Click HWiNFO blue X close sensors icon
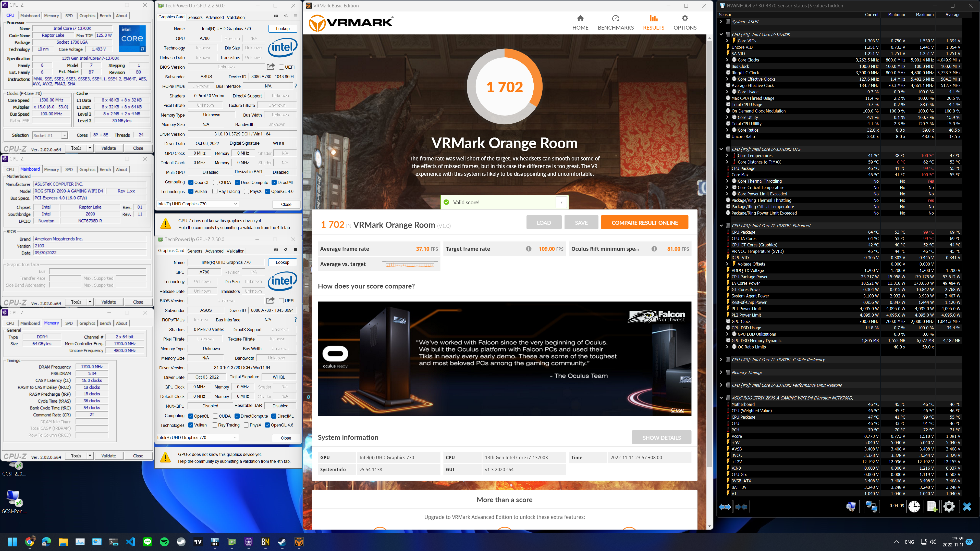 [x=967, y=507]
